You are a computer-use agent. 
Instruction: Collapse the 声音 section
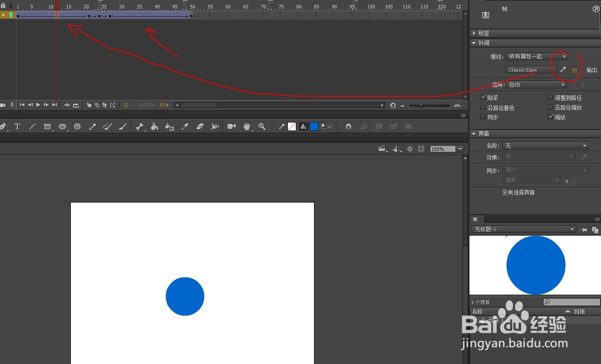tap(474, 134)
